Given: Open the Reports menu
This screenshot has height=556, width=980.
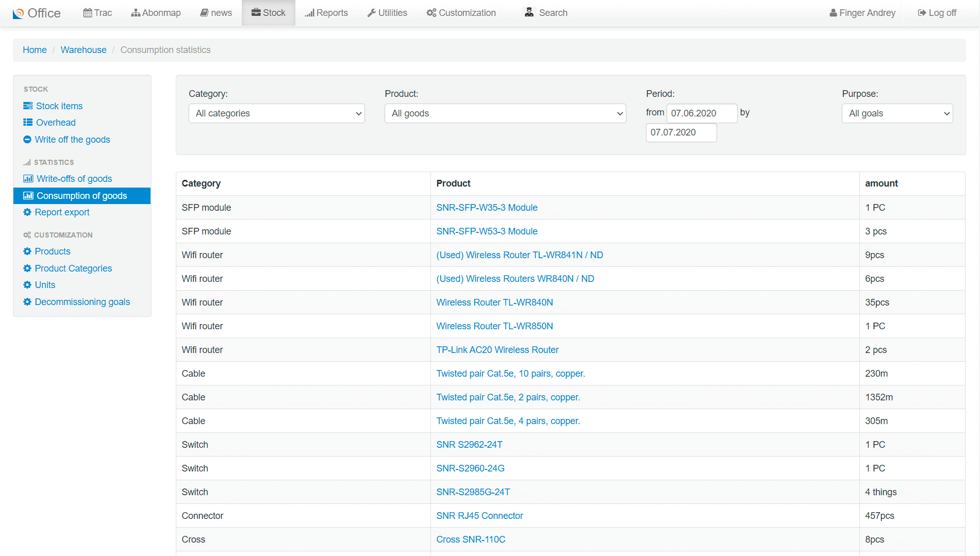Looking at the screenshot, I should (x=326, y=13).
